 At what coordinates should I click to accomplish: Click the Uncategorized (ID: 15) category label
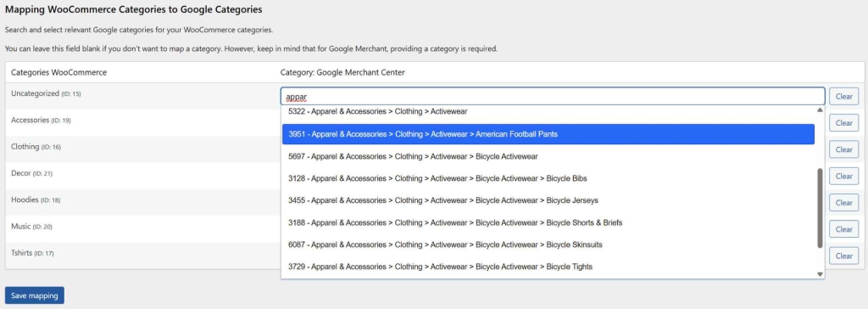(x=46, y=93)
